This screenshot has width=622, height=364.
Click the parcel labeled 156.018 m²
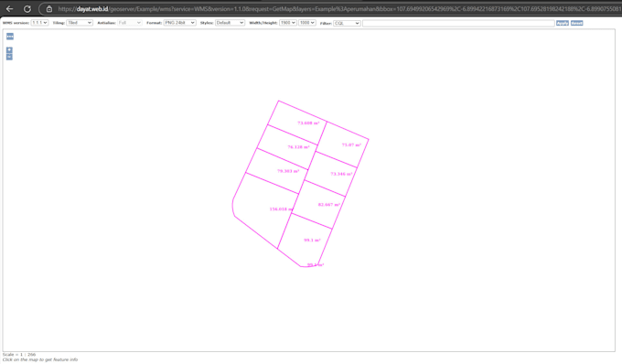tap(266, 209)
